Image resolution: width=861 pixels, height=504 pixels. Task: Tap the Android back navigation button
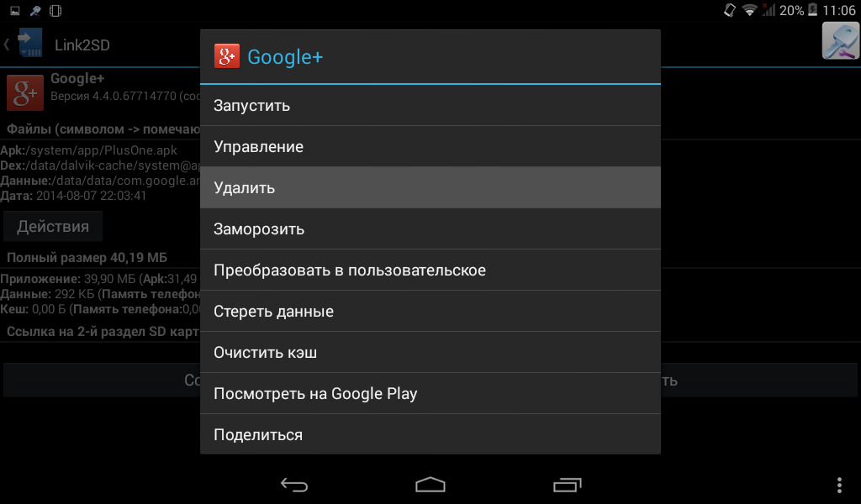coord(293,484)
